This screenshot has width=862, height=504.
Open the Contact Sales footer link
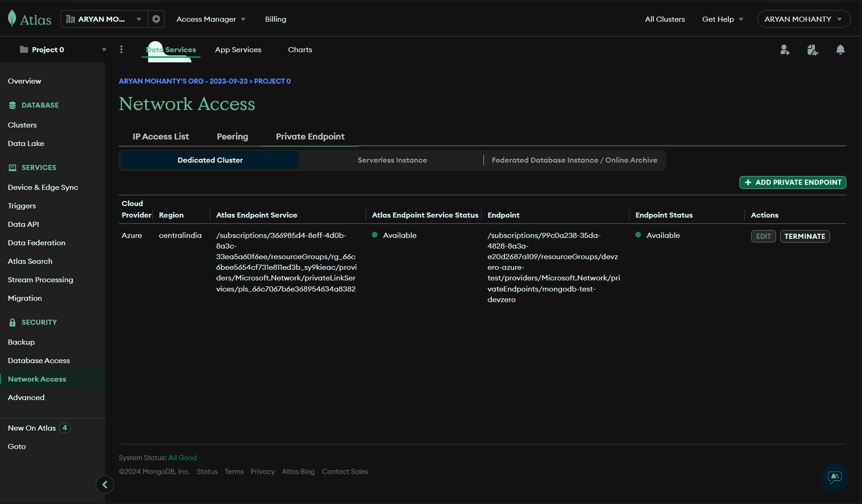pos(345,471)
